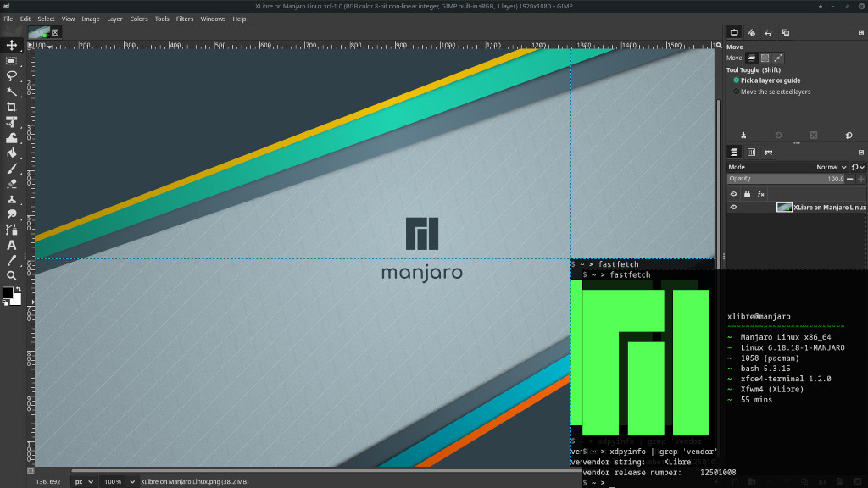The width and height of the screenshot is (868, 488).
Task: Set Move tool to affect layers
Action: click(752, 58)
